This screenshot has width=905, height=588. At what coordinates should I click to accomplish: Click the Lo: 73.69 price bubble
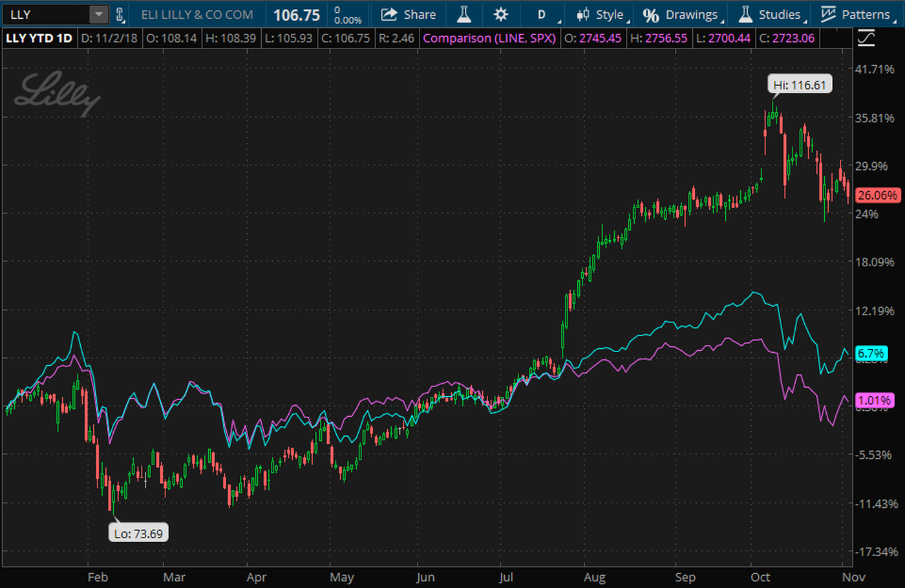138,533
